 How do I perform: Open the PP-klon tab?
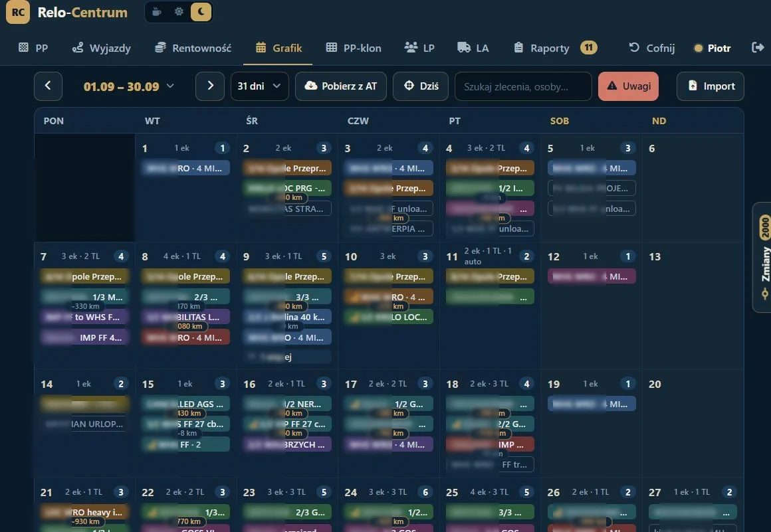(x=354, y=48)
